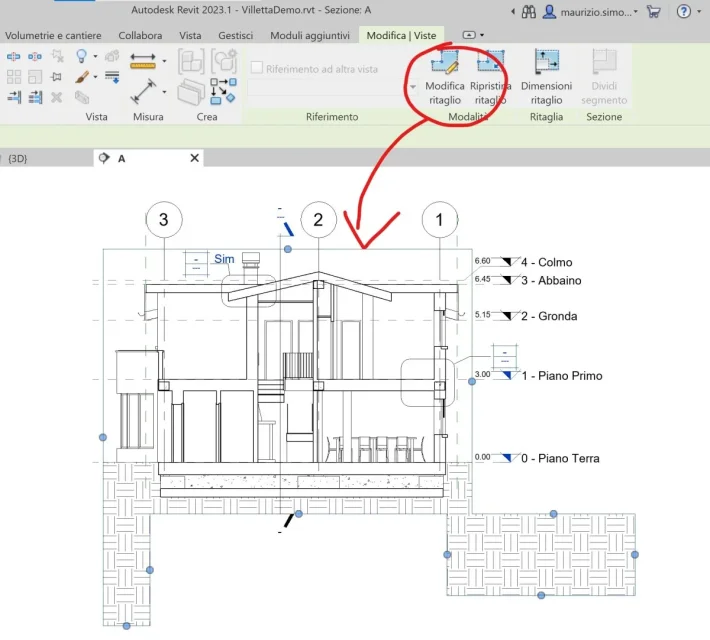Image resolution: width=710 pixels, height=640 pixels.
Task: Click grid bubble number 3
Action: pos(164,219)
